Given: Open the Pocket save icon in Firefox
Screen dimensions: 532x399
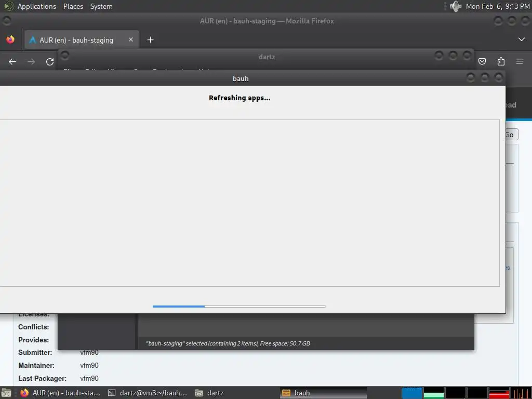Looking at the screenshot, I should [482, 61].
